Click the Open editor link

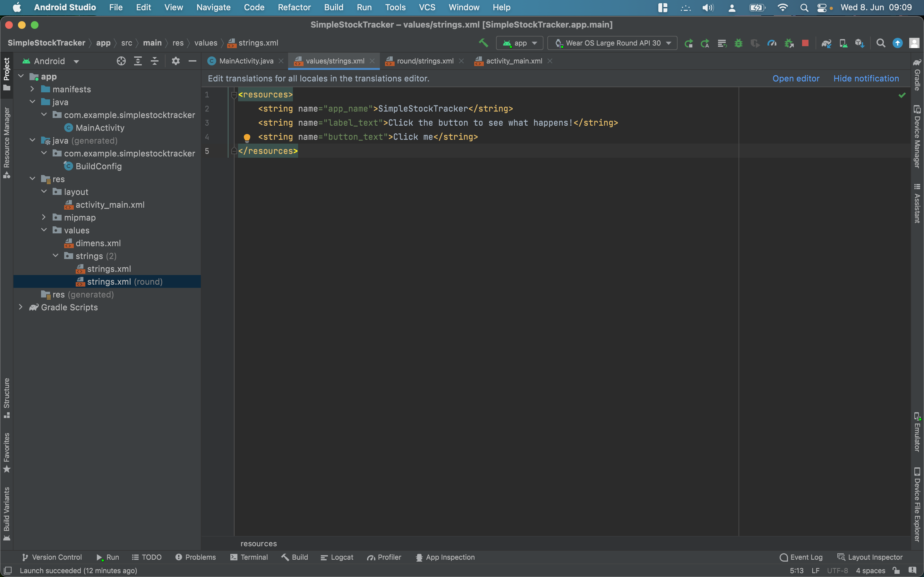[x=796, y=79]
